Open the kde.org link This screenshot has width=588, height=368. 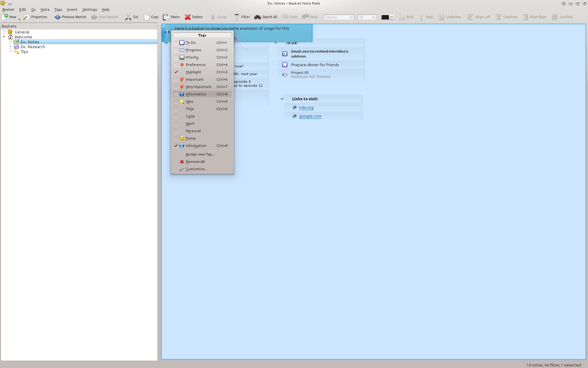coord(306,107)
